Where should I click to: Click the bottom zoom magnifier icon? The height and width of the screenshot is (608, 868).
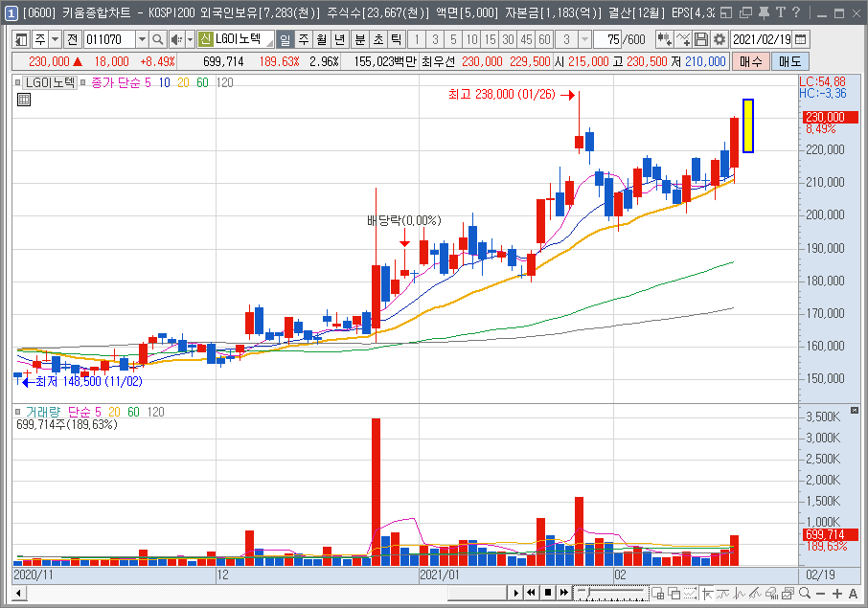pos(805,593)
